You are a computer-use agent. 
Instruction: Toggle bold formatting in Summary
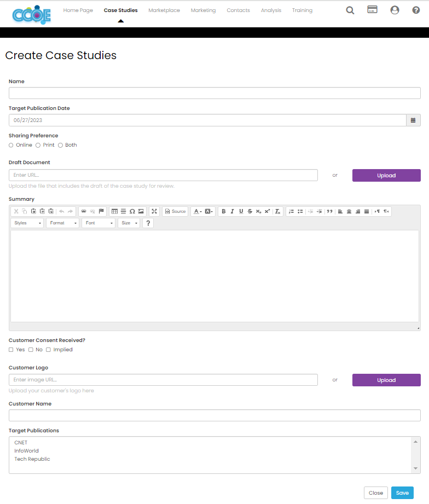[224, 211]
